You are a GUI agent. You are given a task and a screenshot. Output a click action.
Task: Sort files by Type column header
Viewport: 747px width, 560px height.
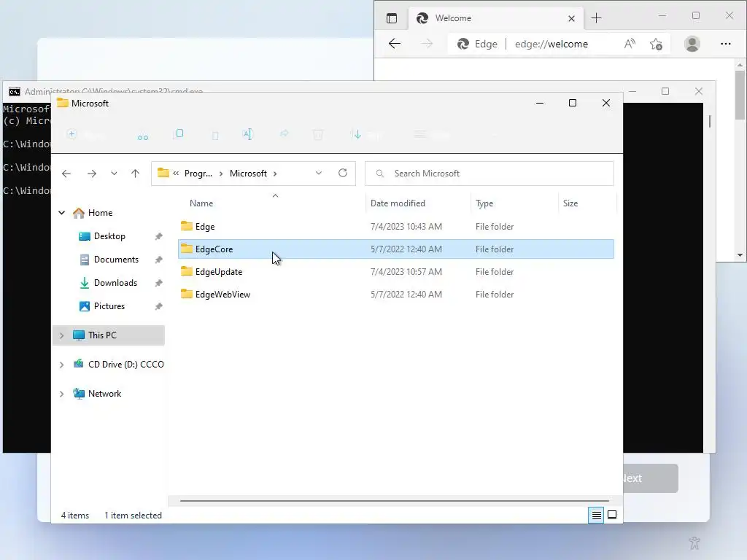484,203
